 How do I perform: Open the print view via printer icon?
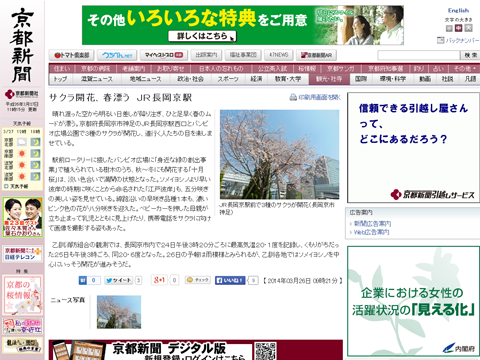[293, 97]
